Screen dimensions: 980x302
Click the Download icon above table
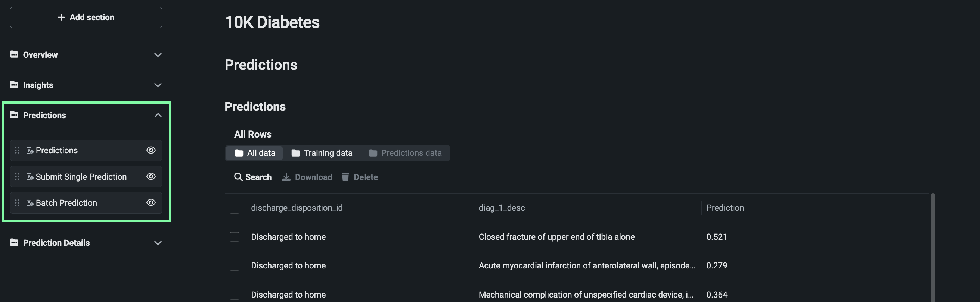286,177
